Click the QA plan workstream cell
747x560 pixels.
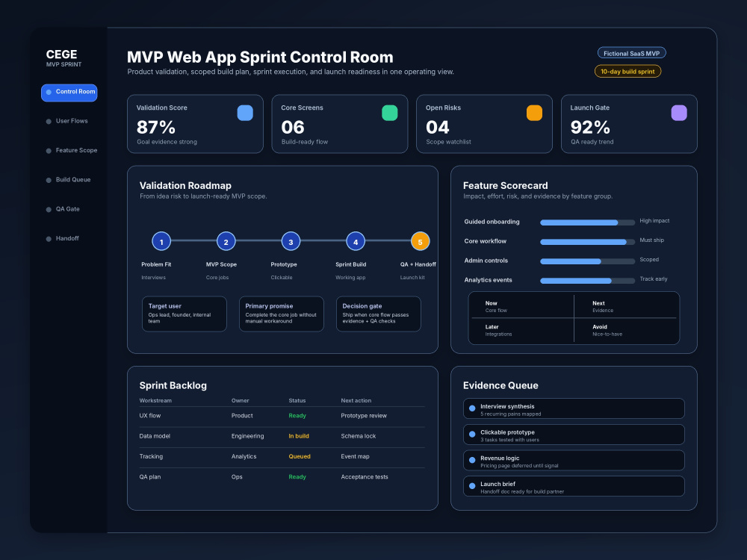(149, 477)
